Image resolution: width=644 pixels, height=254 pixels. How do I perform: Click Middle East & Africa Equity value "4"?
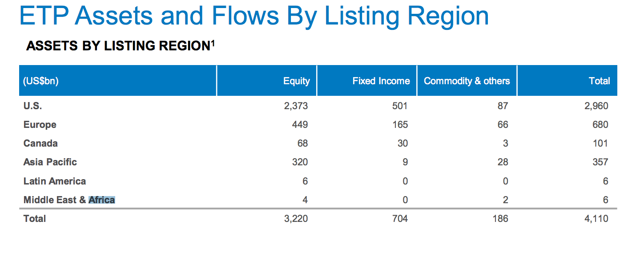coord(305,200)
